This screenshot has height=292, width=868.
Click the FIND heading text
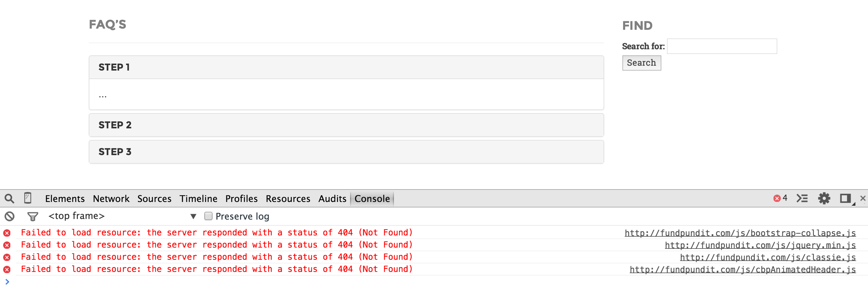coord(637,26)
